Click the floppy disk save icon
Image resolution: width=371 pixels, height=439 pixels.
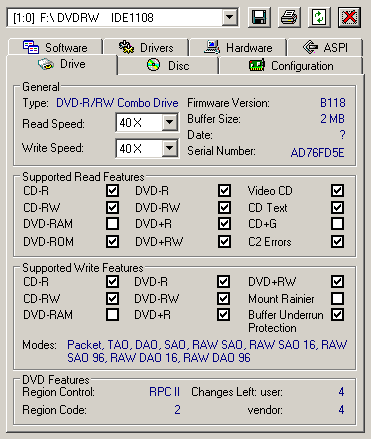click(259, 17)
